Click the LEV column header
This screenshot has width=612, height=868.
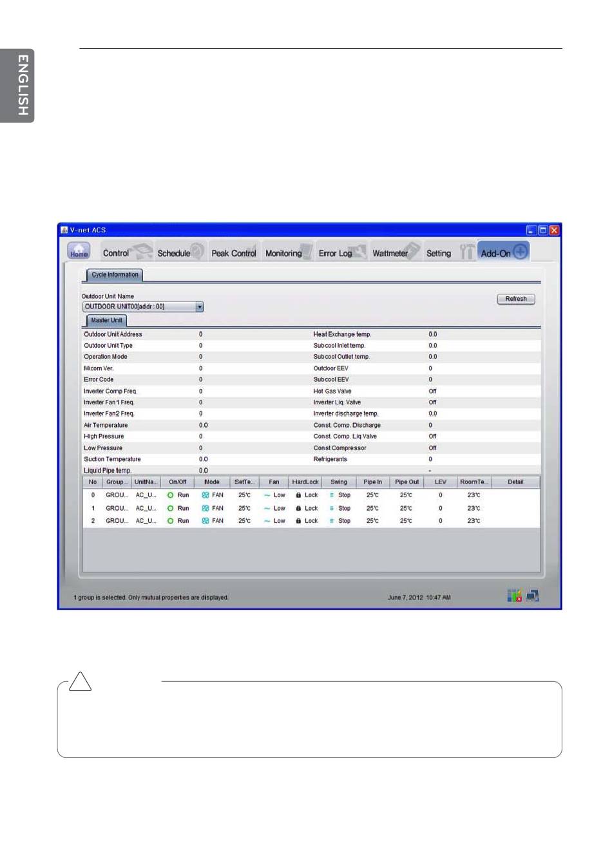pos(441,482)
